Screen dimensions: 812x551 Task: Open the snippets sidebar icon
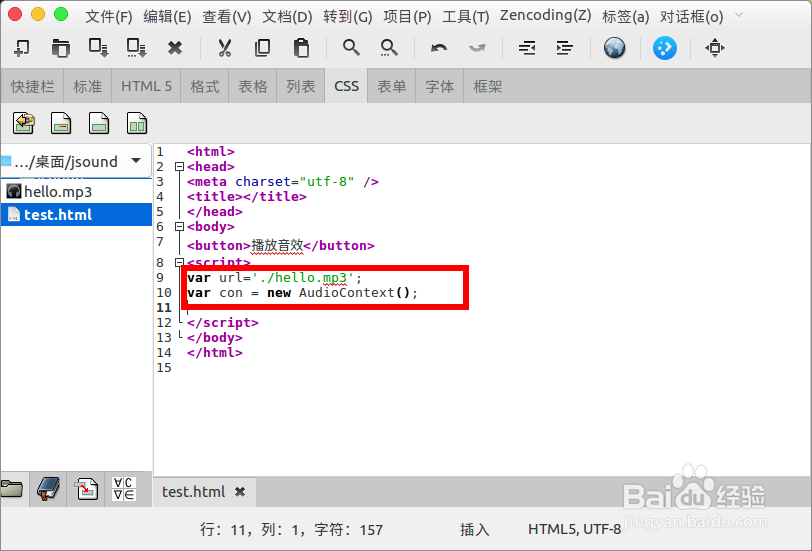pos(86,488)
